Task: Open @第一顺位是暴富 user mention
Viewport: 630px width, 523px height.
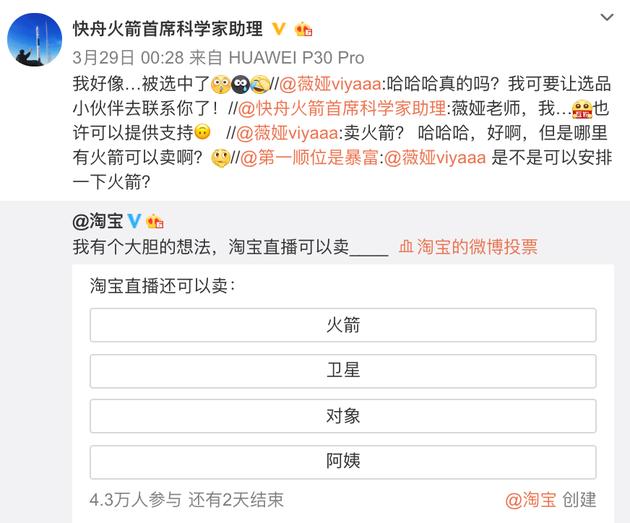Action: (309, 157)
